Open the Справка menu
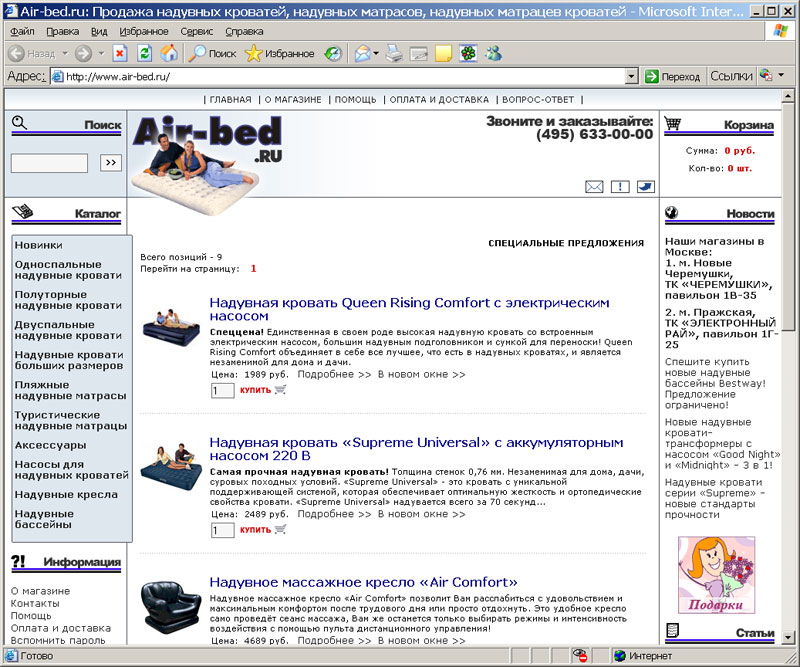This screenshot has height=667, width=800. coord(244,32)
